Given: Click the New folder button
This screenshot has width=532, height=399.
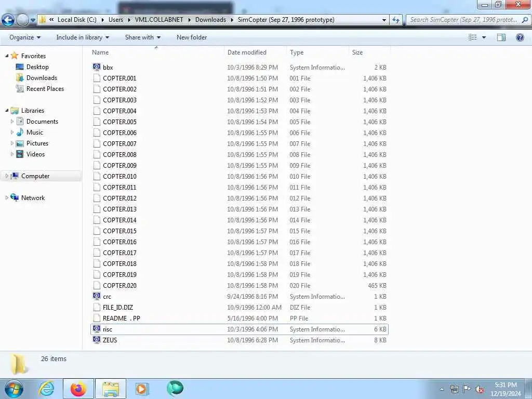Looking at the screenshot, I should click(x=192, y=37).
